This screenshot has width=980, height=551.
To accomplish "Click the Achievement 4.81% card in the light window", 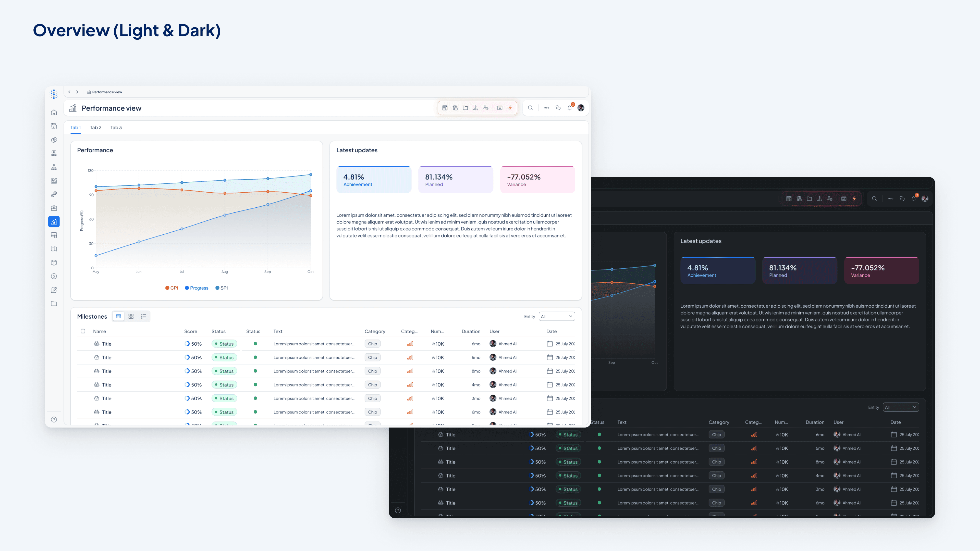I will 374,180.
